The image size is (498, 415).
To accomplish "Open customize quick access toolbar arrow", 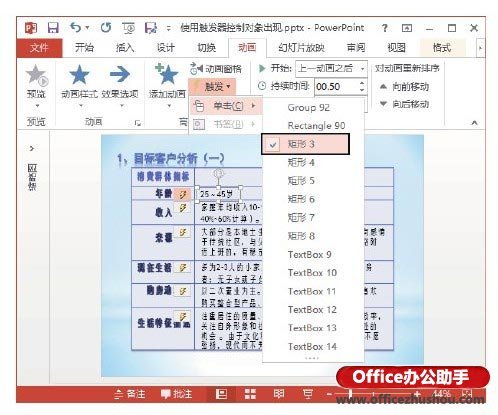I will click(169, 28).
